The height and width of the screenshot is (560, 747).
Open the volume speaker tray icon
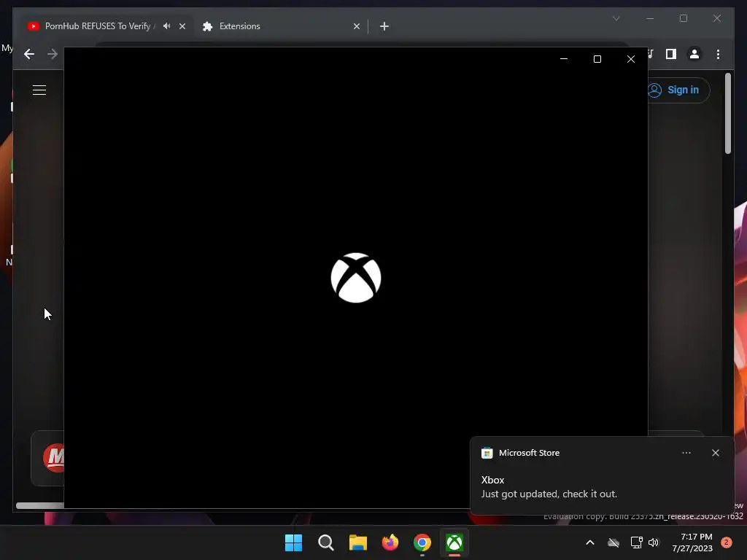pyautogui.click(x=654, y=542)
